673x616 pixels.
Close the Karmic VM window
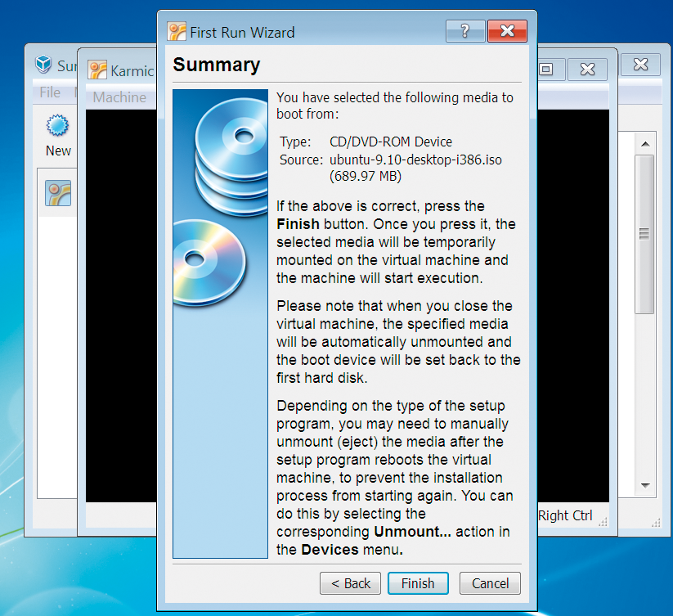click(587, 69)
